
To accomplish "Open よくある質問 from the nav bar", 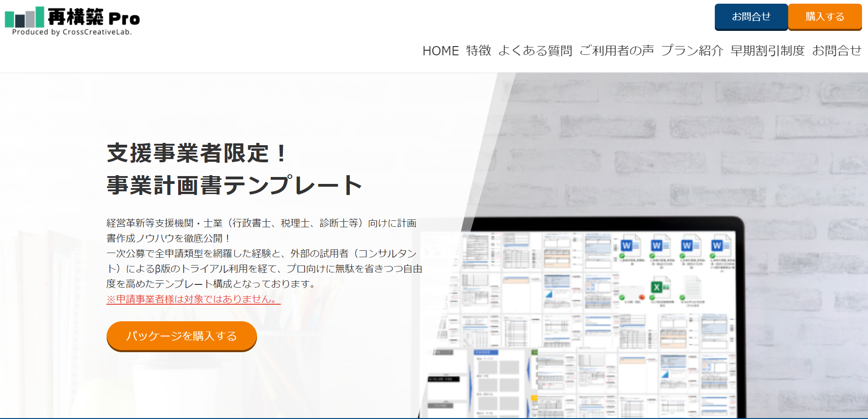I will click(x=535, y=51).
